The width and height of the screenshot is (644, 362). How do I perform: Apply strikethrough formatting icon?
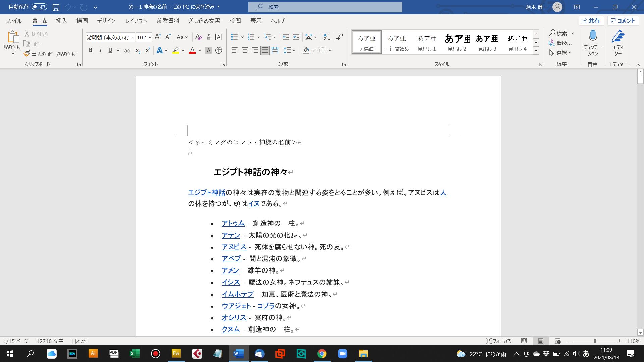tap(127, 51)
